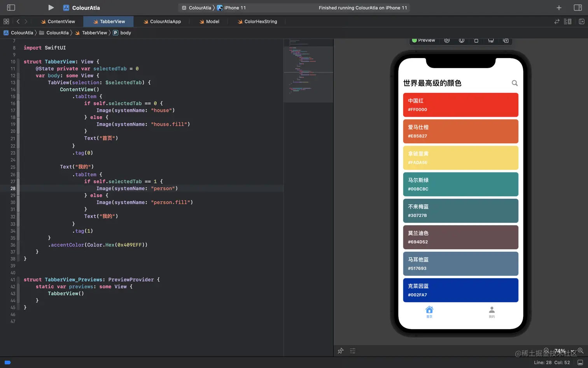Click the code review swap arrows icon
Screen dimensions: 588x368
[x=557, y=21]
